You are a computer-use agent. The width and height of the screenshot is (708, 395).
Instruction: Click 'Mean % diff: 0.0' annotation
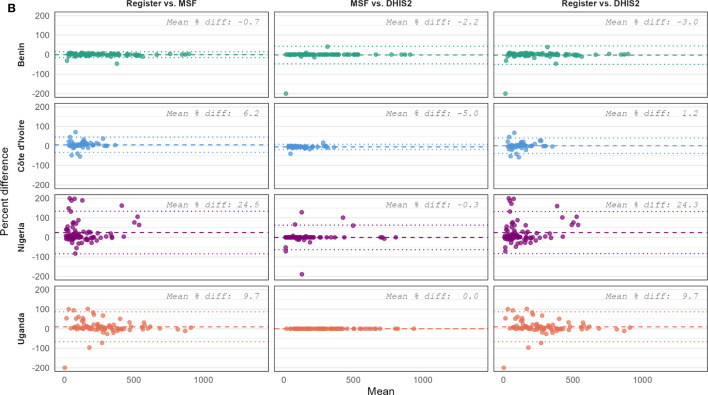coord(432,296)
